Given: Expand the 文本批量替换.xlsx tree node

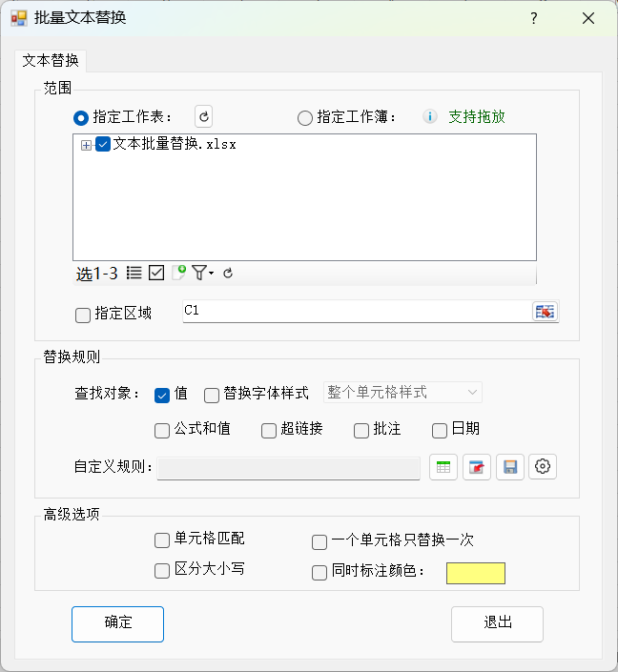Looking at the screenshot, I should click(x=86, y=145).
